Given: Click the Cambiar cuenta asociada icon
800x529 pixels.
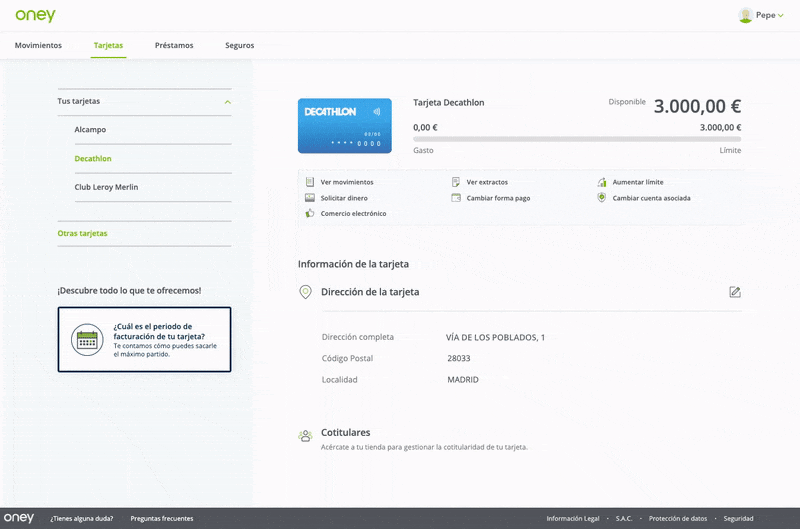Looking at the screenshot, I should (602, 198).
